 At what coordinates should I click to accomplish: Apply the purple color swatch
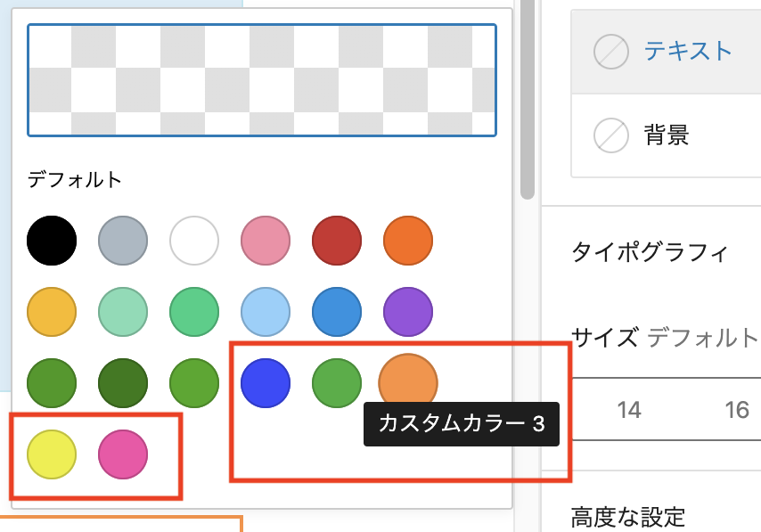coord(408,312)
